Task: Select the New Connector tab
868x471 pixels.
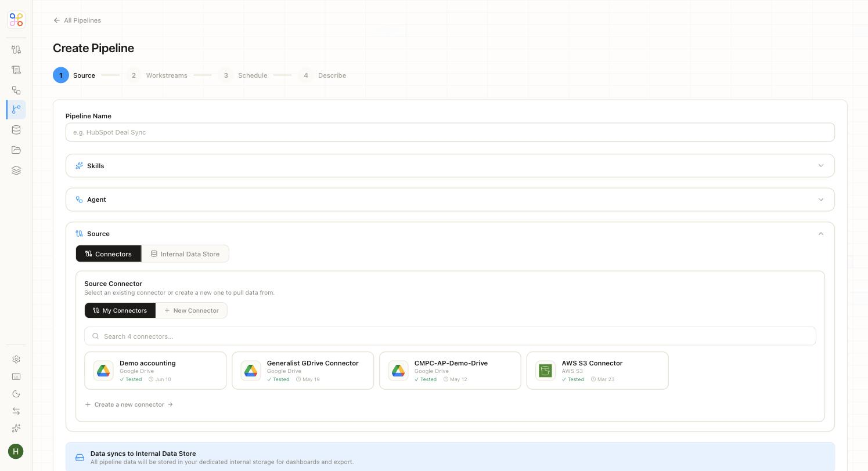Action: click(192, 310)
